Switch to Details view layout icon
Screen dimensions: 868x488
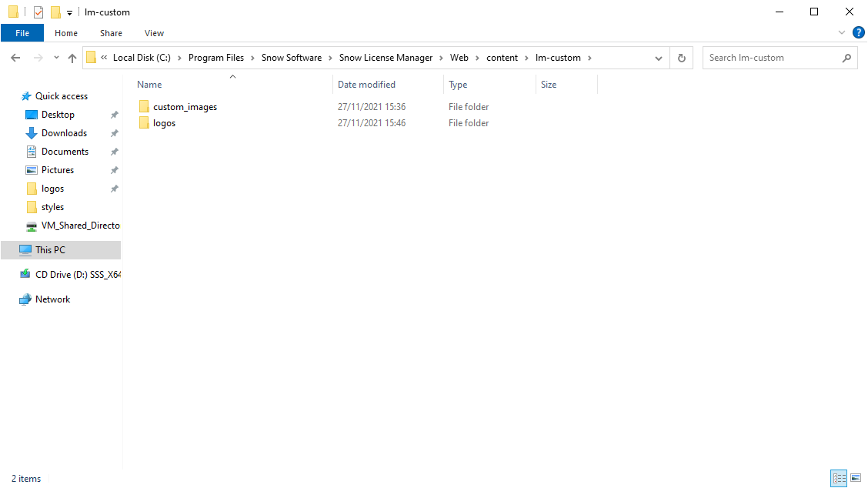point(838,478)
